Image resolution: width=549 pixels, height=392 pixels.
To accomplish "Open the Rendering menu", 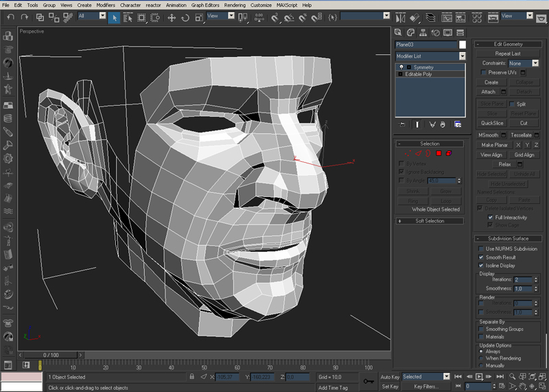I will 235,5.
